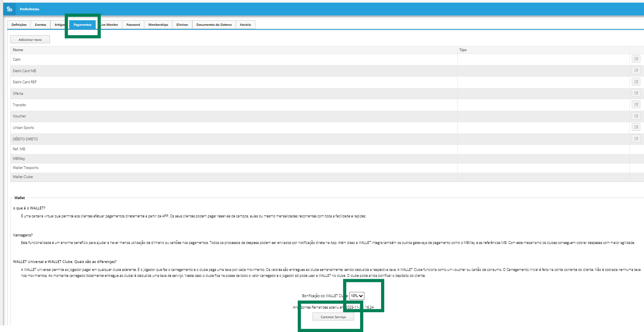Image resolution: width=644 pixels, height=332 pixels.
Task: Click the Adicionar novo button
Action: pos(30,40)
